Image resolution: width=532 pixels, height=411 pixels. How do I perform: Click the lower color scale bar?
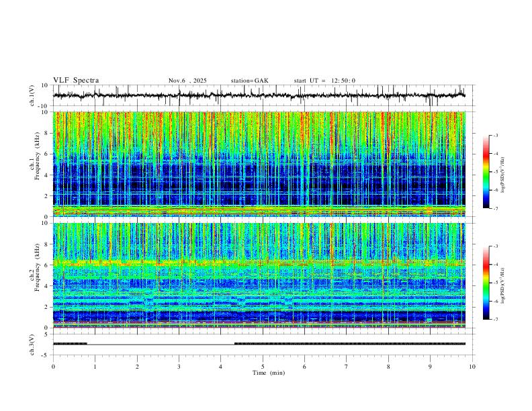point(486,283)
